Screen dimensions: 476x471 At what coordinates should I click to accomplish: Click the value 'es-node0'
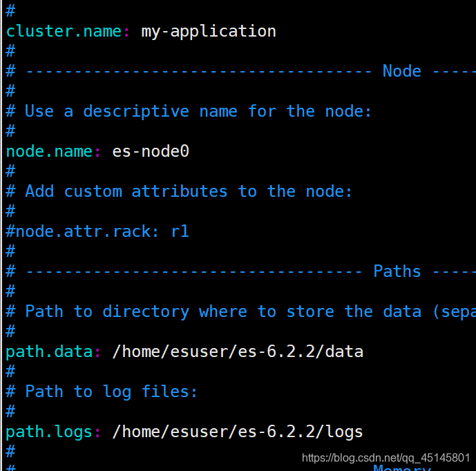click(x=151, y=151)
